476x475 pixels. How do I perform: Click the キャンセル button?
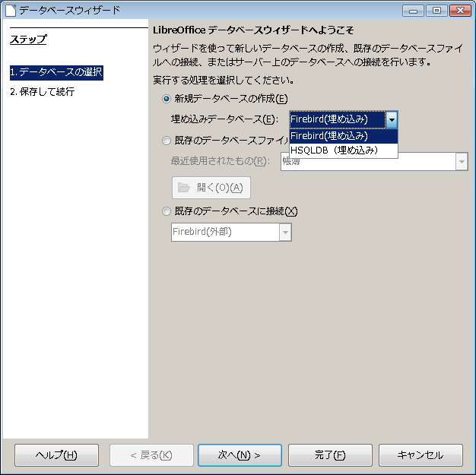click(420, 455)
